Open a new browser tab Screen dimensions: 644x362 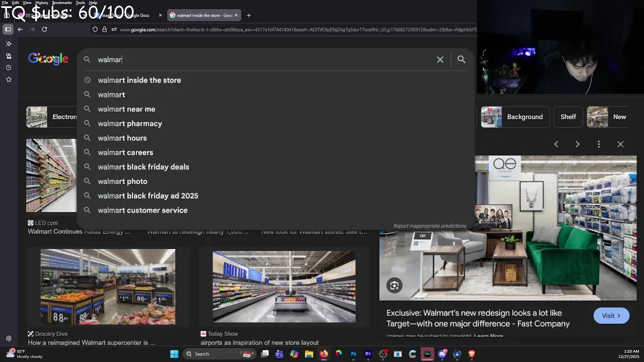click(249, 15)
